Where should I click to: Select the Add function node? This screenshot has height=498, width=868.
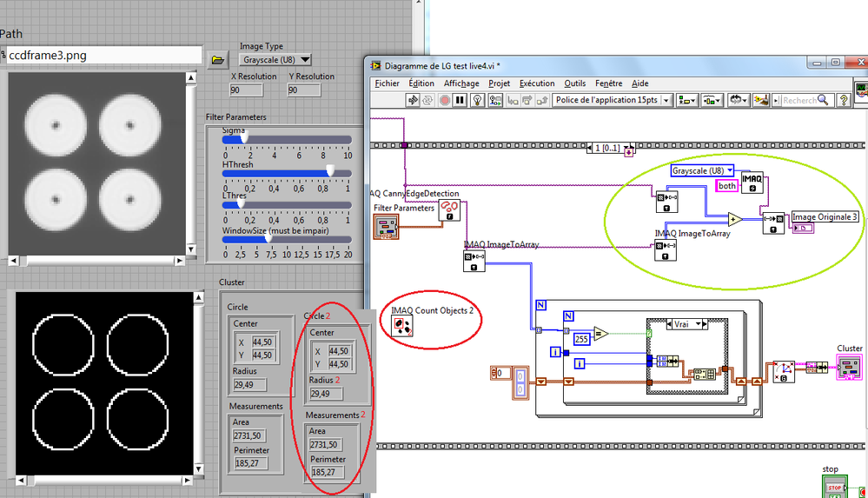734,219
